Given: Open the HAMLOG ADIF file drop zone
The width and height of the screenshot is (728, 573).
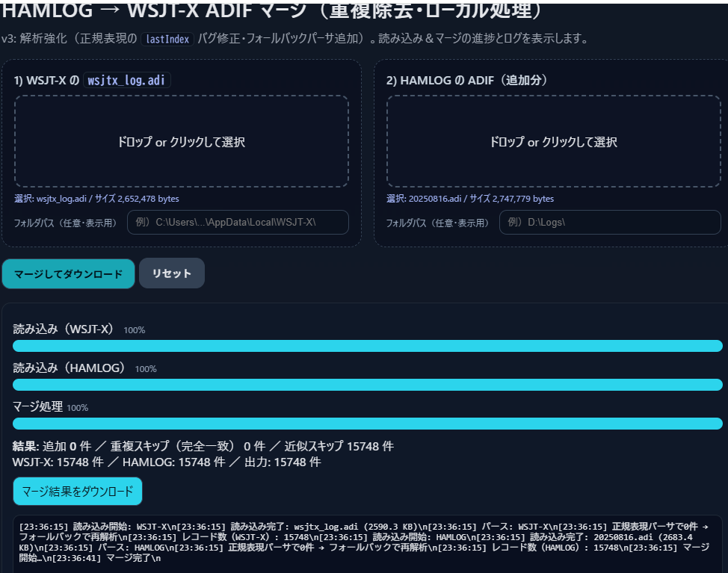Looking at the screenshot, I should click(553, 141).
